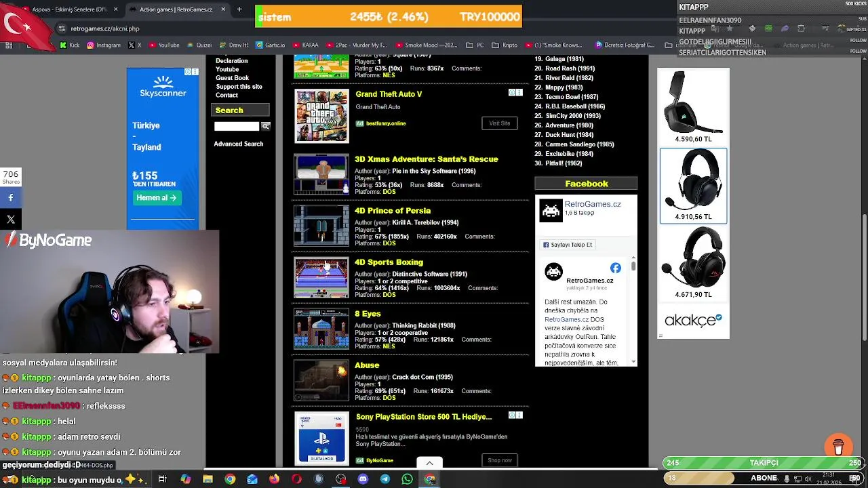
Task: Open the akakçe logo link
Action: pyautogui.click(x=693, y=320)
